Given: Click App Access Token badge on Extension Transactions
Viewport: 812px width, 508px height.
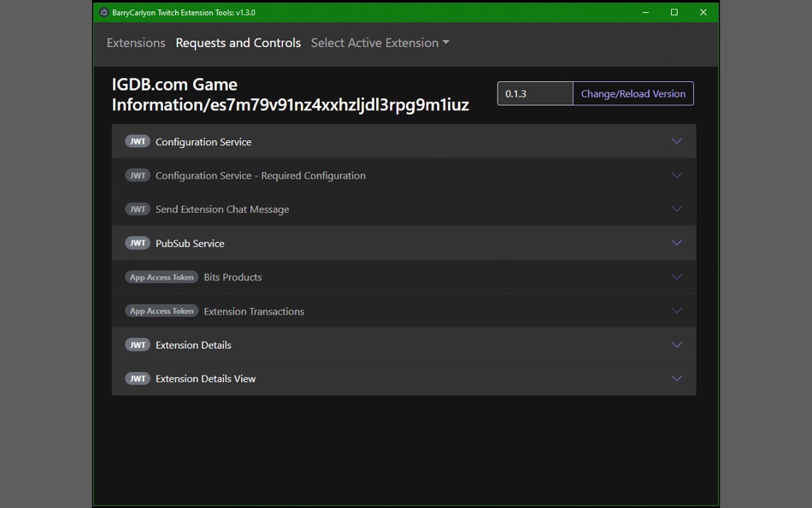Looking at the screenshot, I should (x=162, y=311).
